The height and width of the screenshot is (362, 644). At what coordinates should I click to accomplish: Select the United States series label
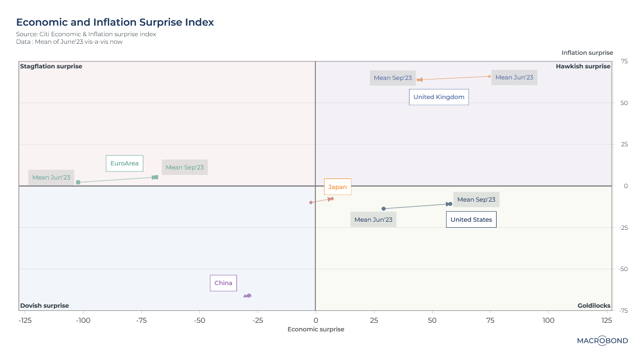pos(471,220)
